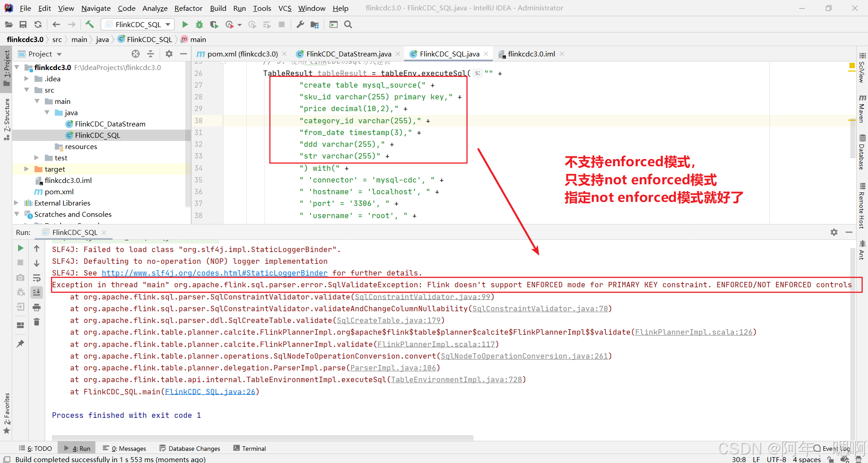Click the Up the Stack Trace arrow
868x463 pixels.
click(x=37, y=248)
